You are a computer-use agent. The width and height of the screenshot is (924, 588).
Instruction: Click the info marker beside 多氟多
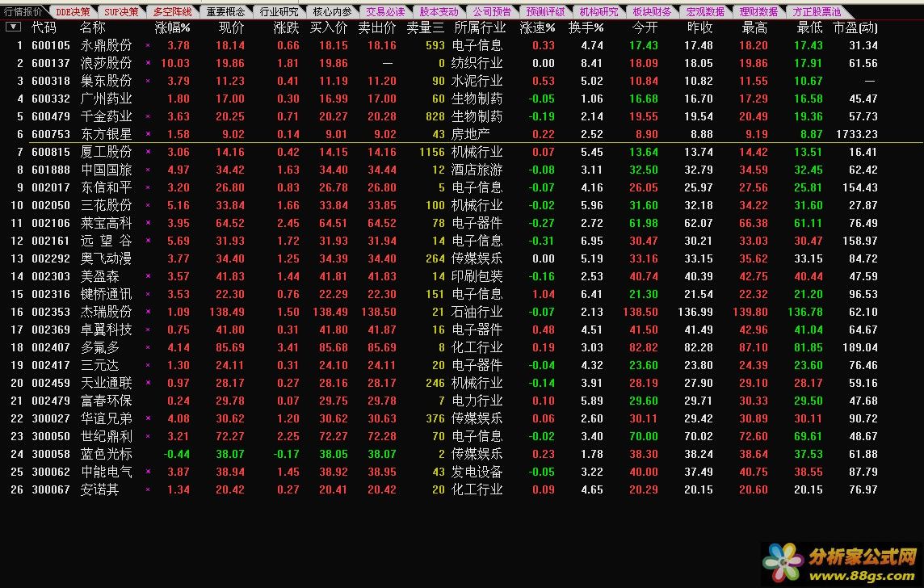(148, 347)
